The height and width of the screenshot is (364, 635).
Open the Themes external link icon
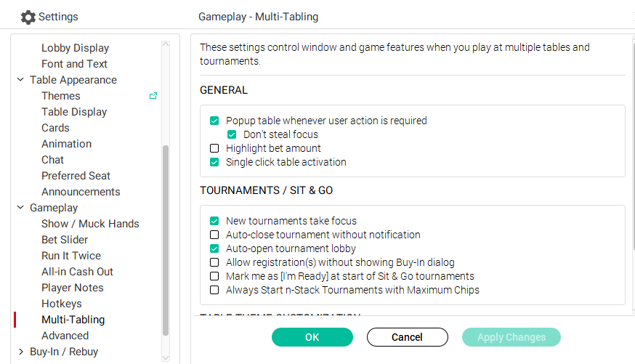153,96
